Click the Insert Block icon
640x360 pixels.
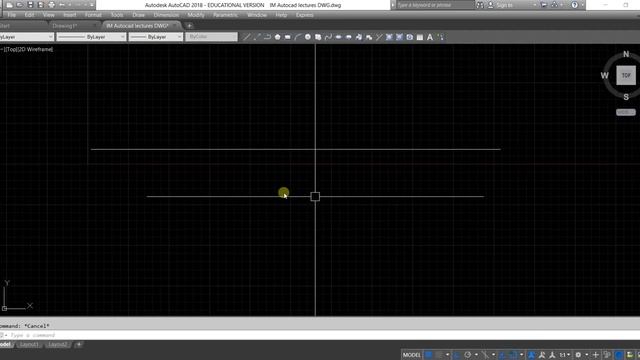[359, 37]
